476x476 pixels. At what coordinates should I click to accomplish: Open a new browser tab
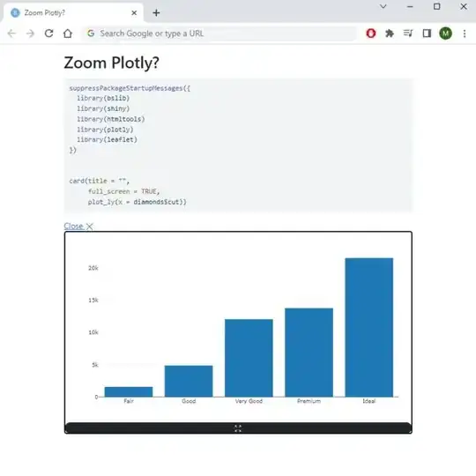click(x=156, y=12)
